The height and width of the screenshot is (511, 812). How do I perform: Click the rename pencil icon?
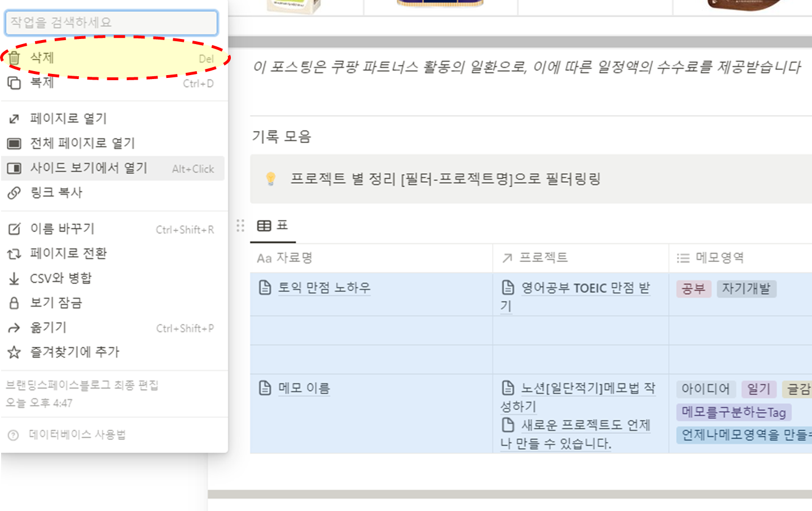coord(14,229)
